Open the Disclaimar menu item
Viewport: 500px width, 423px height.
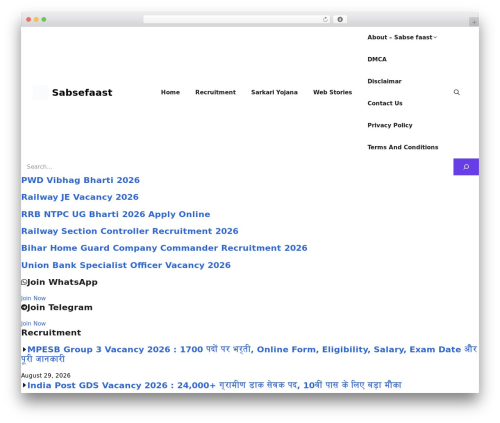click(x=384, y=81)
